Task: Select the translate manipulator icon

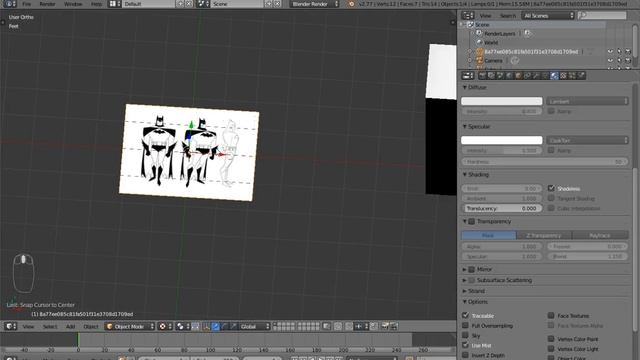Action: [216, 327]
